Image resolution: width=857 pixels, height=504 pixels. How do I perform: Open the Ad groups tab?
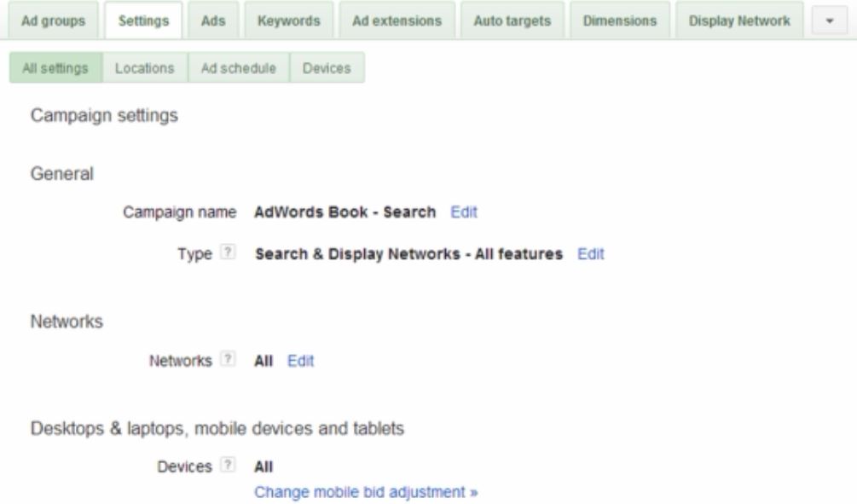point(53,20)
